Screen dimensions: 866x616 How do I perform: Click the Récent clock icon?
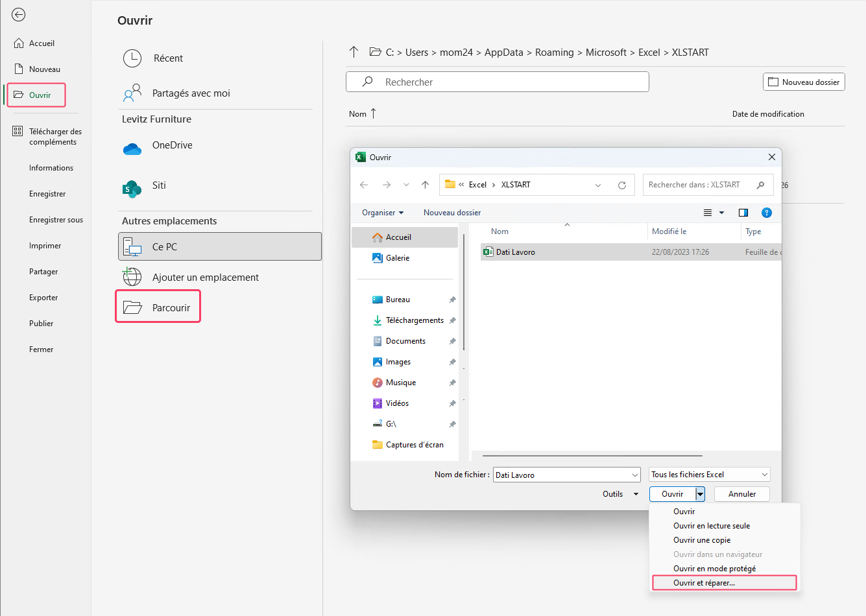tap(132, 58)
